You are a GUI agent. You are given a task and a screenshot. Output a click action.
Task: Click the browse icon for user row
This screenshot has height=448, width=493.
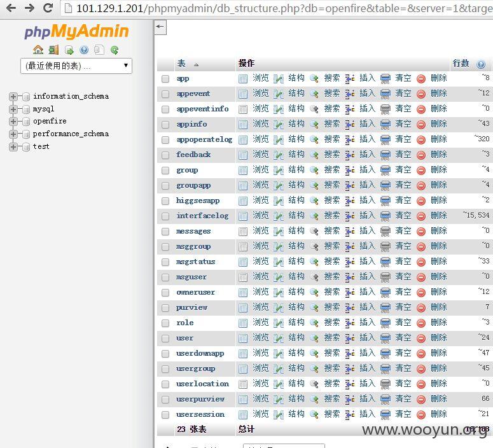[x=243, y=339]
